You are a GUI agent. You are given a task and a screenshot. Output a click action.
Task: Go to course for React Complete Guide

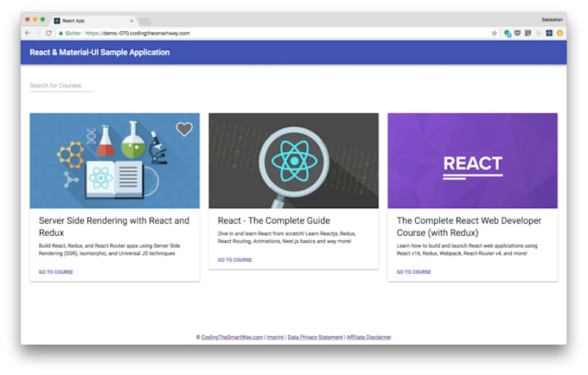point(234,259)
